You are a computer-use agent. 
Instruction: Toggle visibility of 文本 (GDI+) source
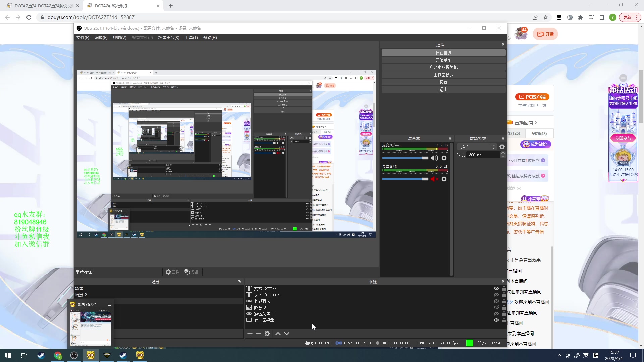tap(496, 288)
